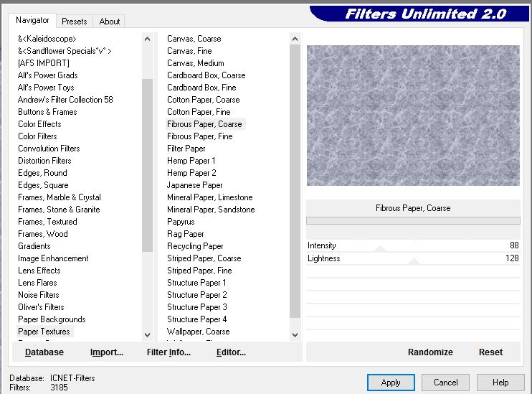Select the Paper Backgrounds category
Image resolution: width=532 pixels, height=394 pixels.
click(52, 319)
